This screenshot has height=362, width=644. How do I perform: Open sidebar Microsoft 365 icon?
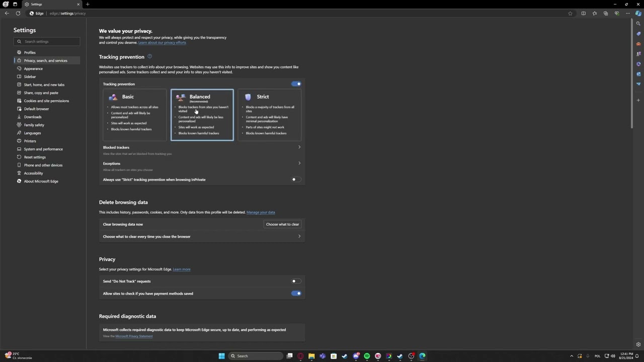click(638, 64)
